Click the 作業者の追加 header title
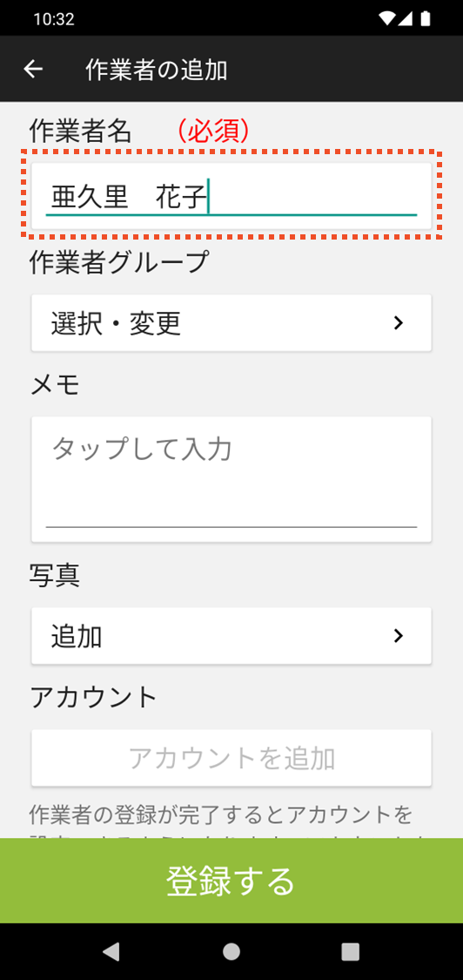463x980 pixels. (x=156, y=70)
